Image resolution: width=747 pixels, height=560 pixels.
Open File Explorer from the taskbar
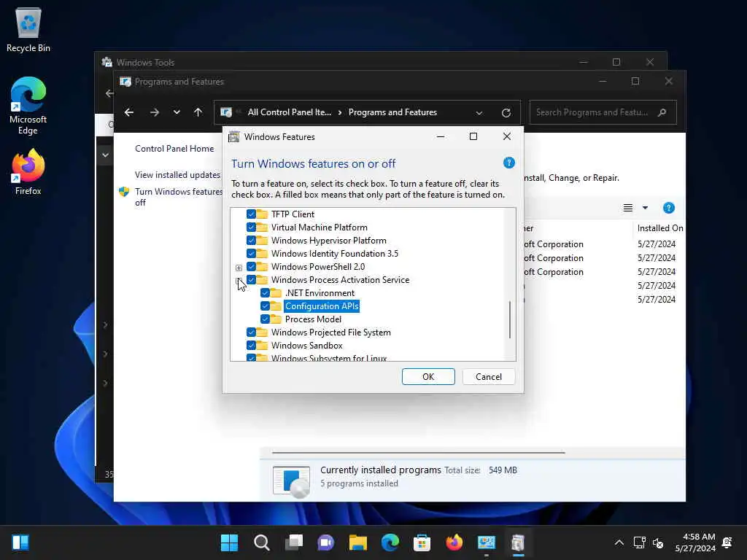tap(357, 542)
